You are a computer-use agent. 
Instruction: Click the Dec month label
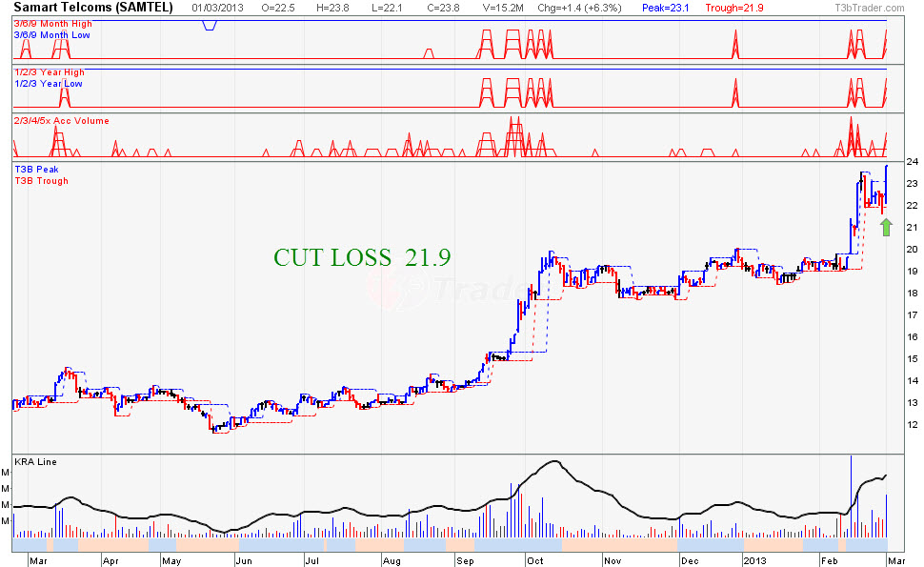(690, 560)
